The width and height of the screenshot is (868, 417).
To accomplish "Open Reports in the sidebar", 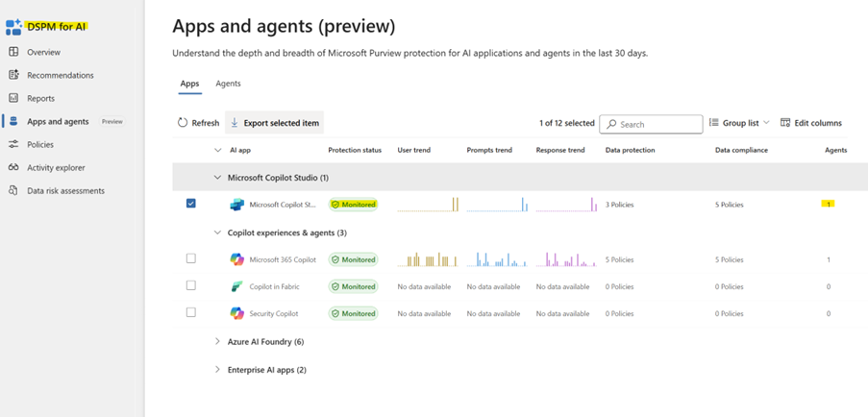I will click(41, 98).
